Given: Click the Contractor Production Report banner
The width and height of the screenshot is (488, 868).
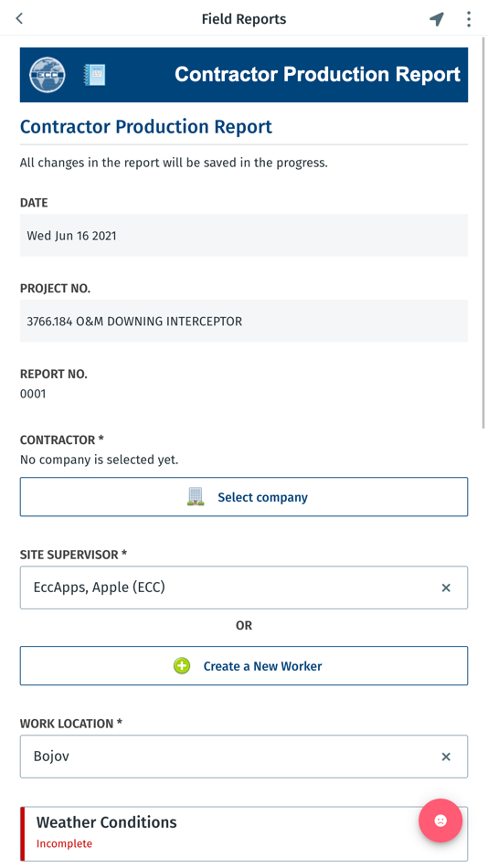Looking at the screenshot, I should click(x=244, y=75).
